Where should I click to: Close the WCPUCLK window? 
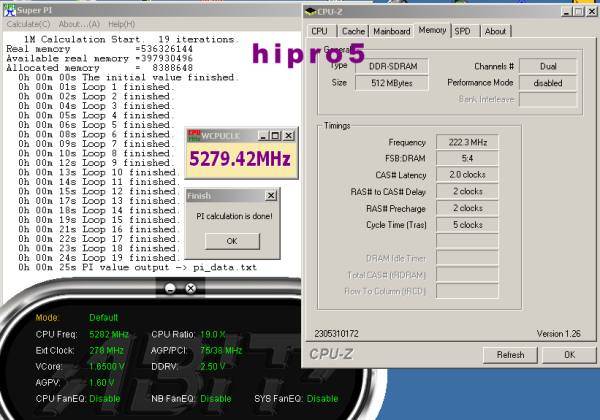pos(289,135)
